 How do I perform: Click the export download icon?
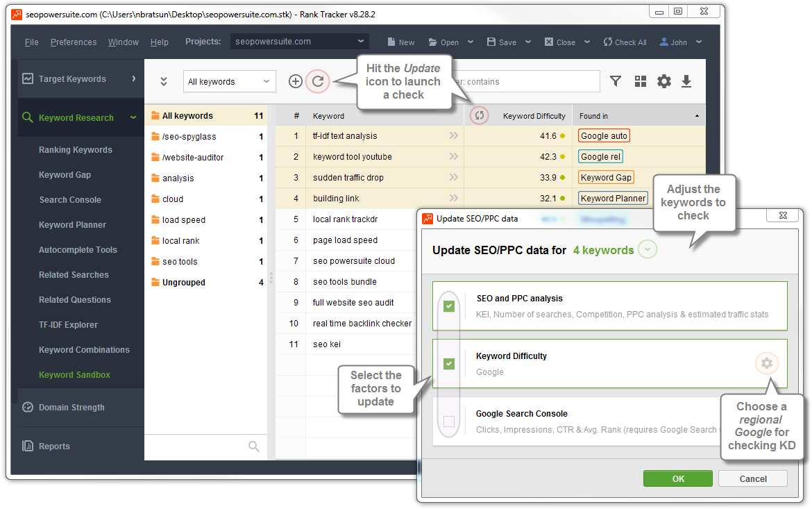tap(686, 81)
